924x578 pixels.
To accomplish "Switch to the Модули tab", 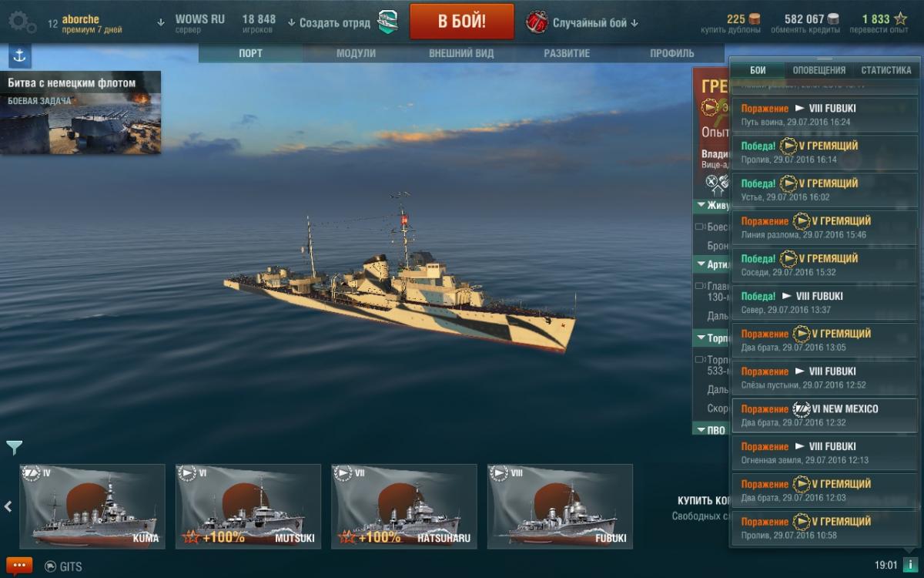I will click(x=356, y=53).
